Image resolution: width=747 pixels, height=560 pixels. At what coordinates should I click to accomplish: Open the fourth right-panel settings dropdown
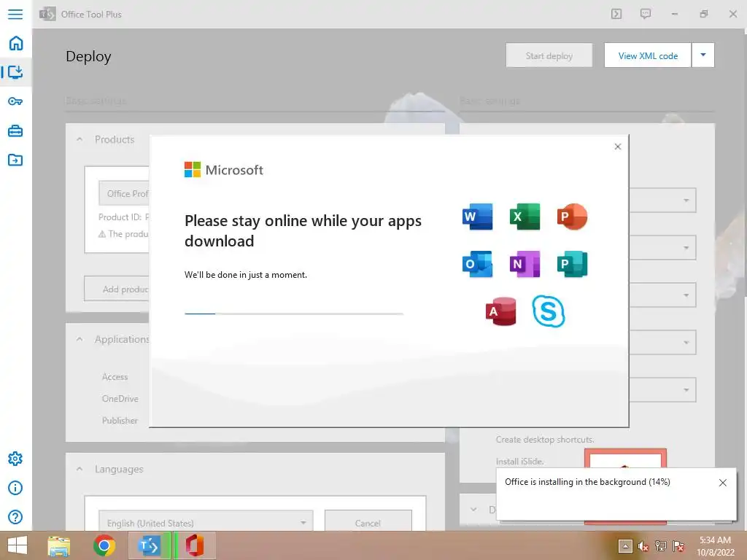point(662,343)
